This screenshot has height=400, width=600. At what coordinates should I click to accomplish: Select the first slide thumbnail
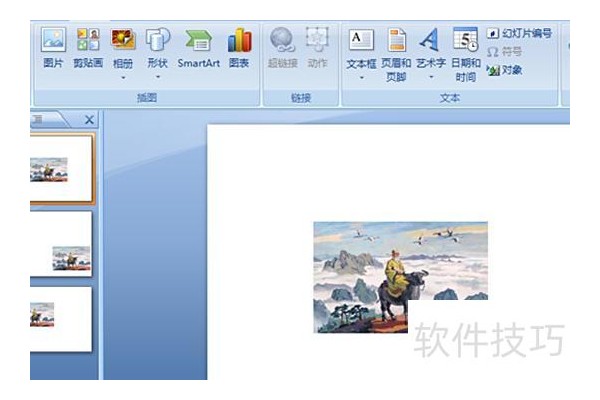coord(61,168)
